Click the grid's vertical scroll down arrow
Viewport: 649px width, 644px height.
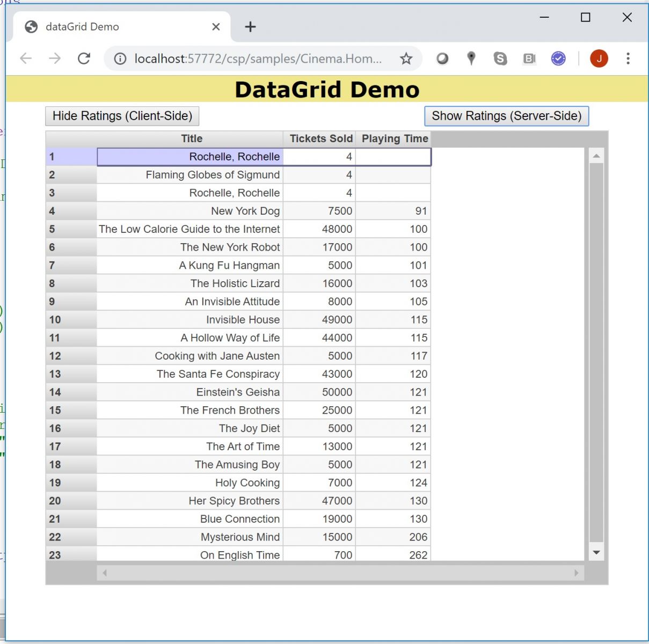pos(596,552)
